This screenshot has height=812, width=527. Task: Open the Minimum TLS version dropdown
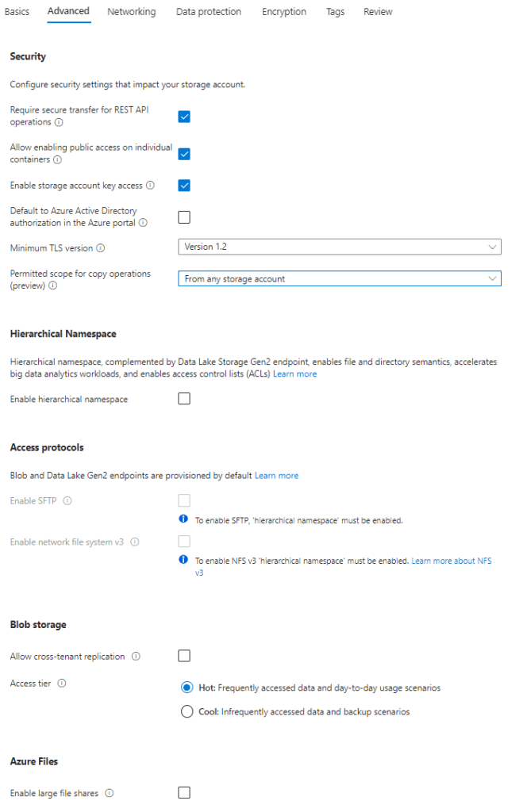pyautogui.click(x=340, y=247)
